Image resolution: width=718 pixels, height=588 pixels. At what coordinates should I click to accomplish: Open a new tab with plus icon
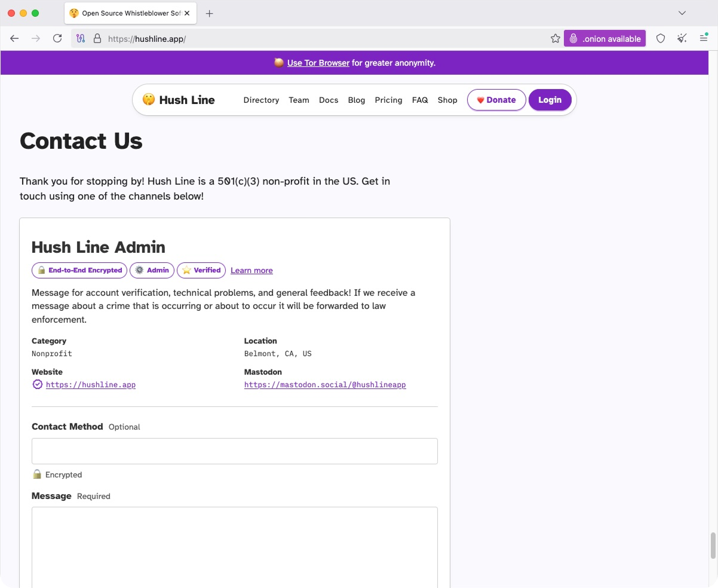[209, 13]
